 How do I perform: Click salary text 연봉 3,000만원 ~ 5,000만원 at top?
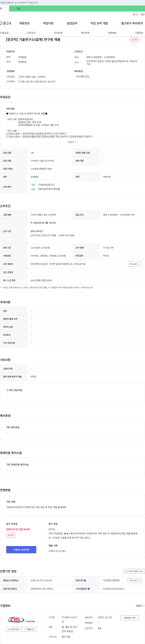click(101, 57)
